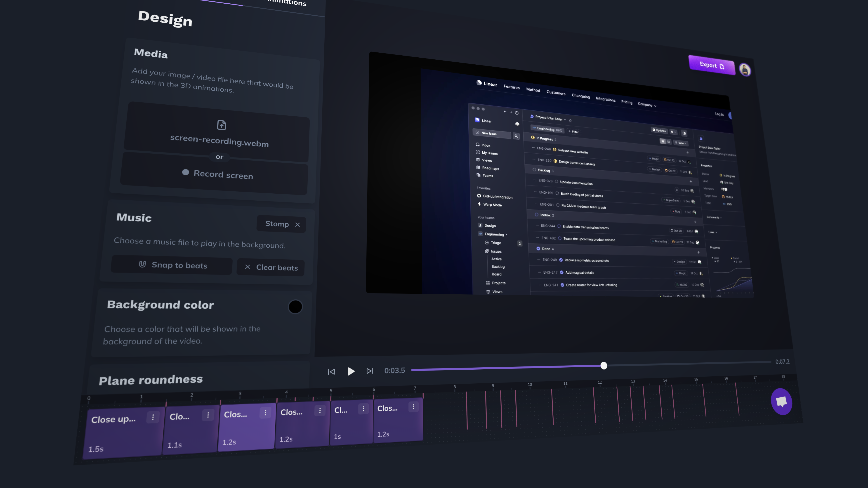This screenshot has height=488, width=868.
Task: Click New issue in the Linear sidebar
Action: [x=492, y=133]
